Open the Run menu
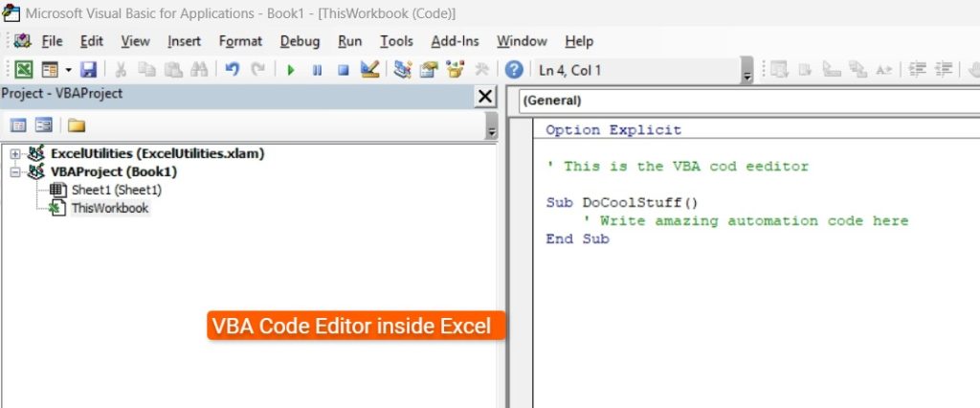The image size is (980, 408). click(349, 41)
